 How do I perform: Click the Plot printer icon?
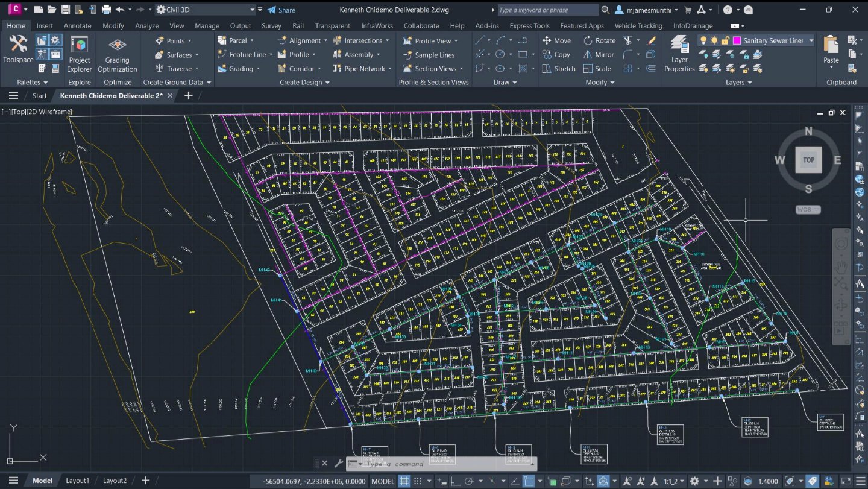pyautogui.click(x=106, y=10)
